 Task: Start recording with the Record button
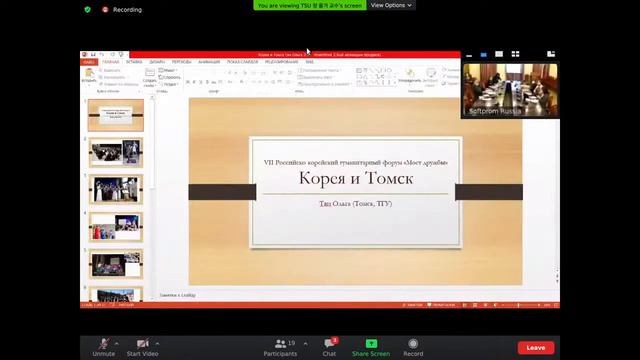(413, 347)
